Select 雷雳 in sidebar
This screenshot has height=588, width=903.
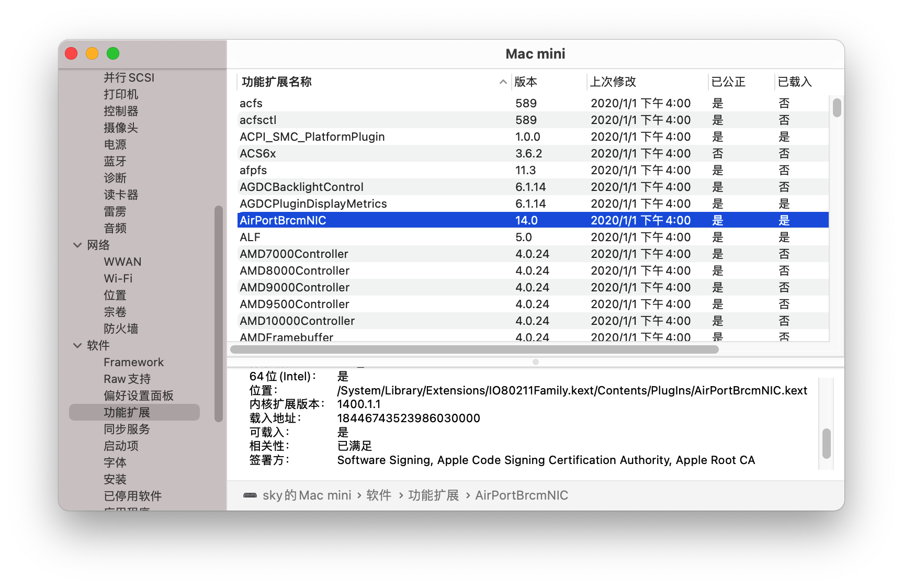pyautogui.click(x=115, y=211)
